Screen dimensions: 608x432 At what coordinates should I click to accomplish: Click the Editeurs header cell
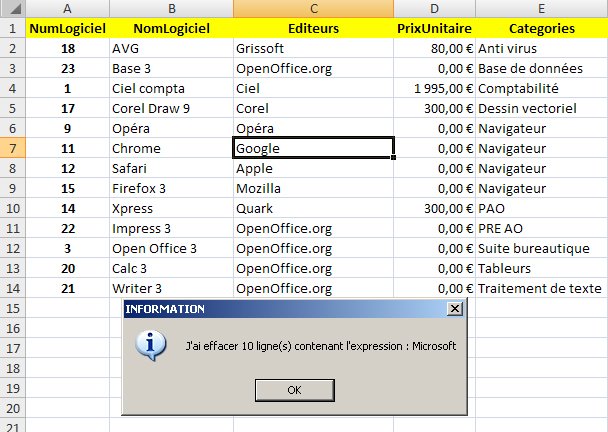pyautogui.click(x=313, y=28)
